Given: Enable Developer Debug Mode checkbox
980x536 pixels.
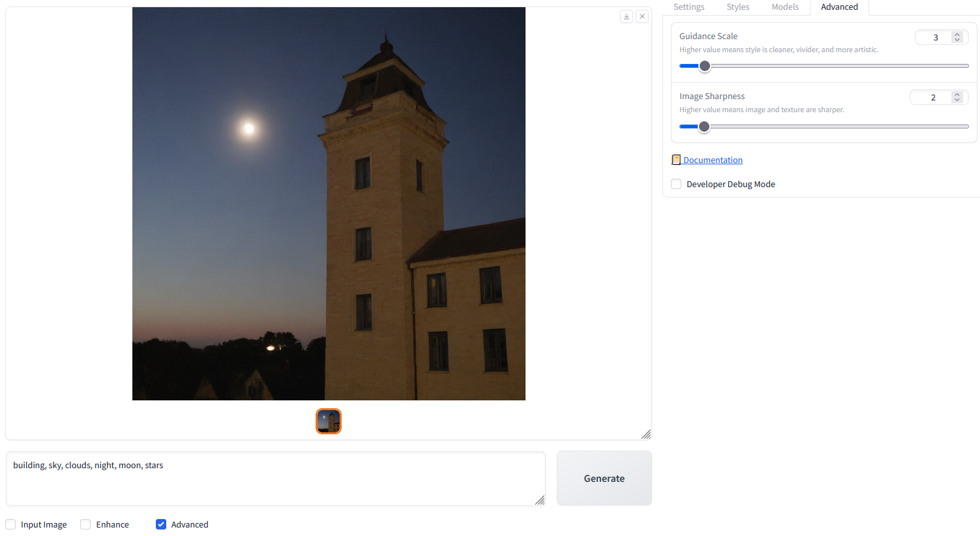Looking at the screenshot, I should click(x=676, y=184).
